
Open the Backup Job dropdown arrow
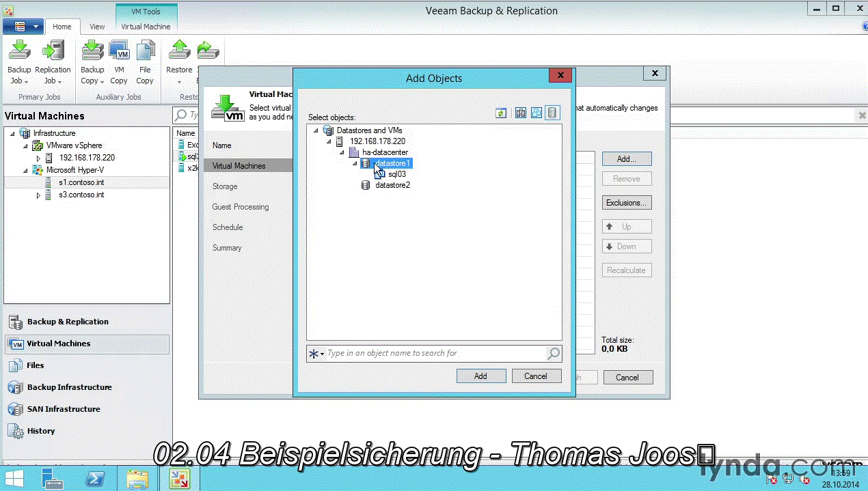pyautogui.click(x=26, y=81)
